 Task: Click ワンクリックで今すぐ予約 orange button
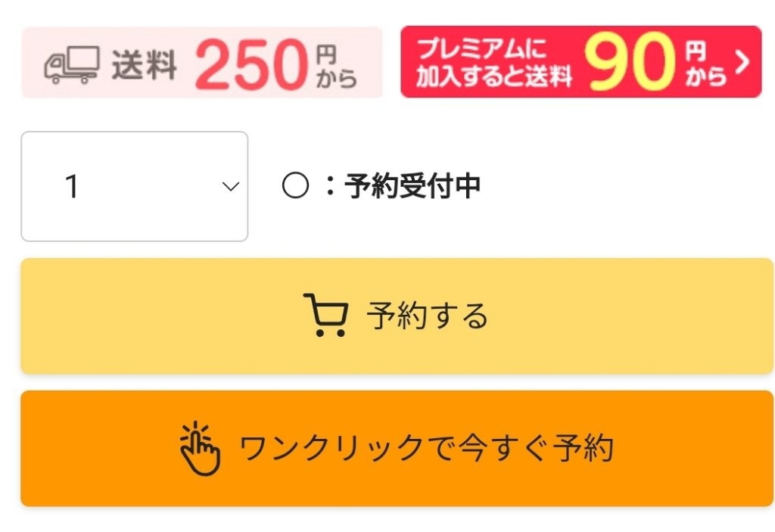(397, 449)
